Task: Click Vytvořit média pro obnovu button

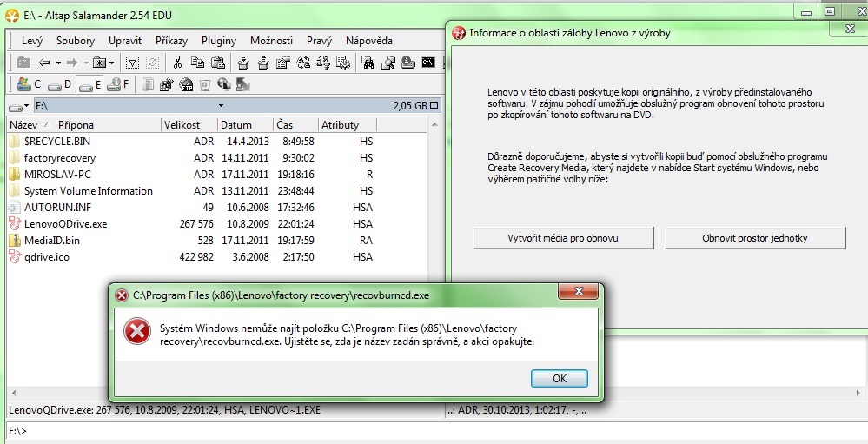Action: 563,238
